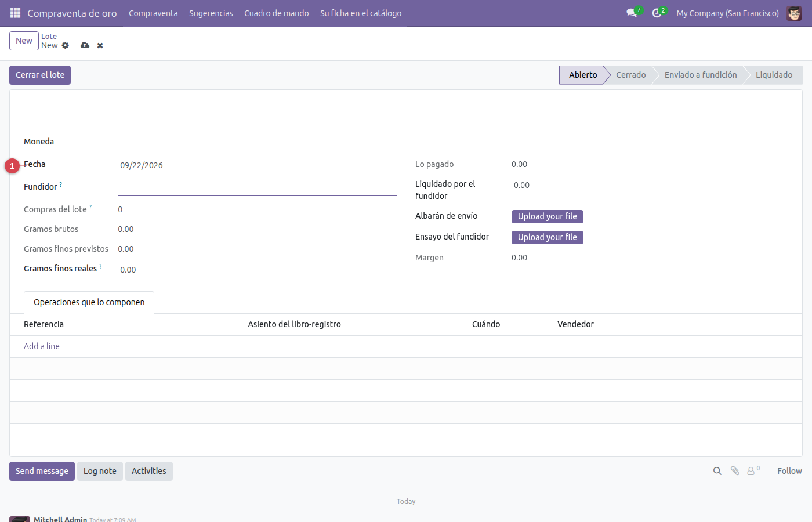Sort by the Asiento del libro-registro column
This screenshot has height=522, width=812.
point(294,324)
